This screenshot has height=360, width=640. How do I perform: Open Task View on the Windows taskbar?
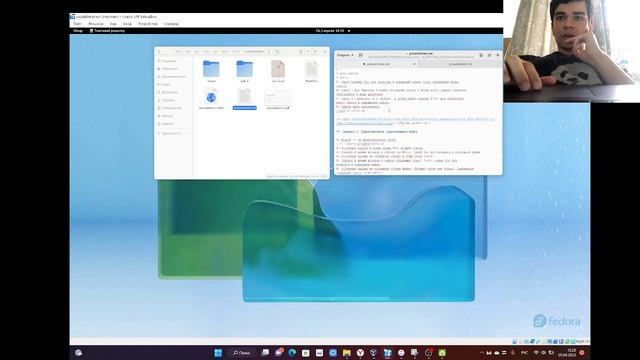(265, 353)
